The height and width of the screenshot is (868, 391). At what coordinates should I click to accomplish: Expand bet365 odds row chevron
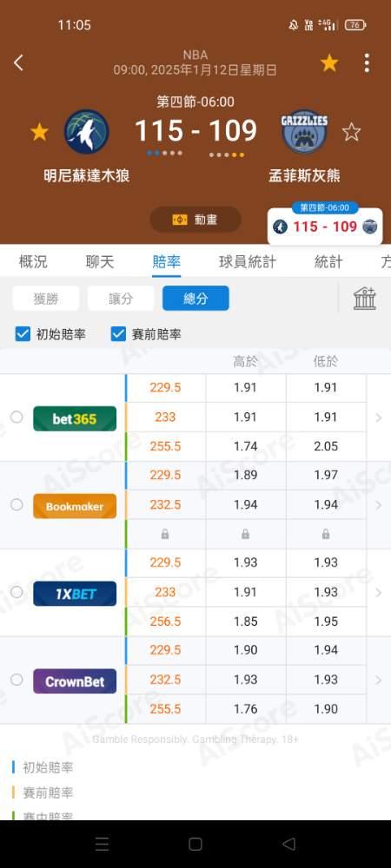(x=379, y=418)
